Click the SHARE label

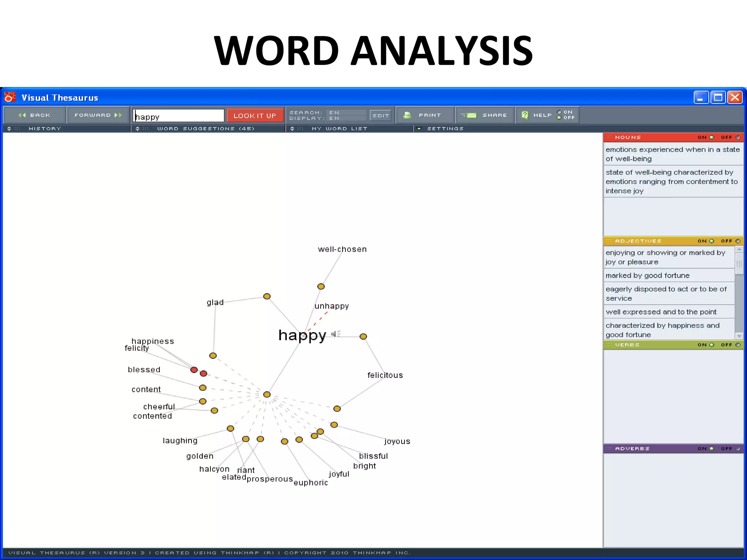click(495, 115)
